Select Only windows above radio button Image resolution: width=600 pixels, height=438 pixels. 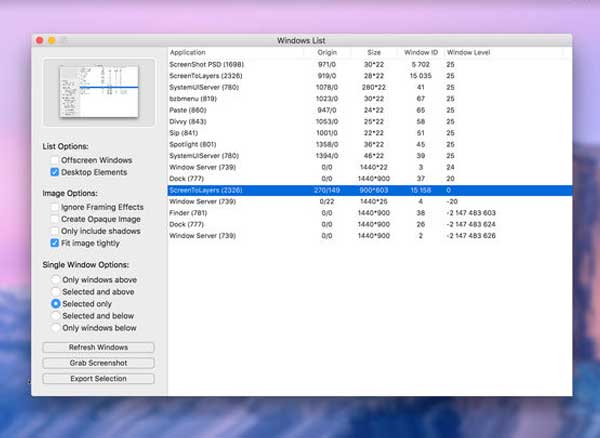(x=55, y=280)
